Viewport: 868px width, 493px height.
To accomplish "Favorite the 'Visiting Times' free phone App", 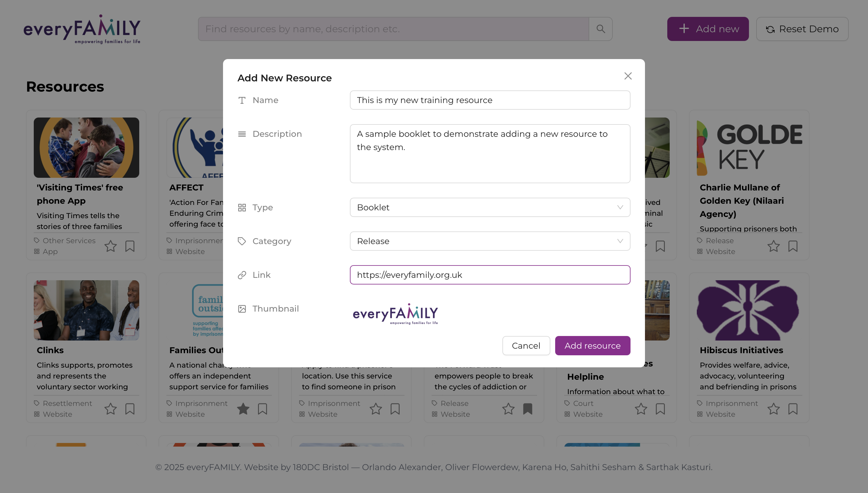I will pos(110,246).
